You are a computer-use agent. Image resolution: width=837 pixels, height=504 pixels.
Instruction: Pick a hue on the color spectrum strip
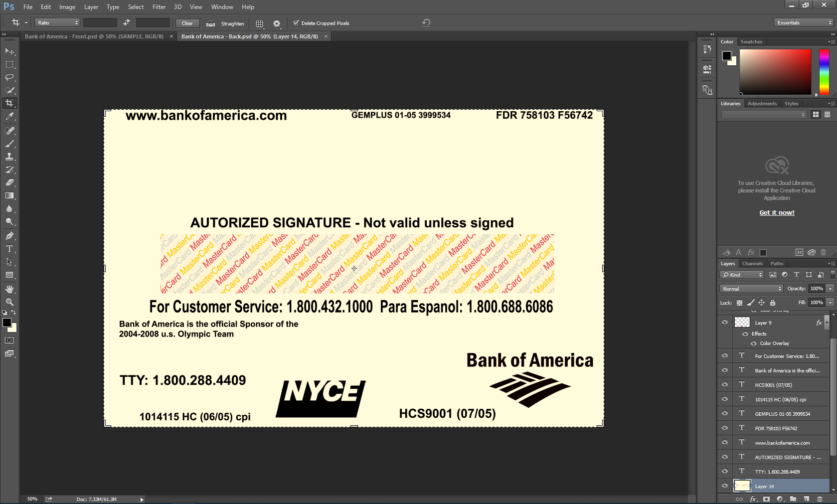(825, 72)
